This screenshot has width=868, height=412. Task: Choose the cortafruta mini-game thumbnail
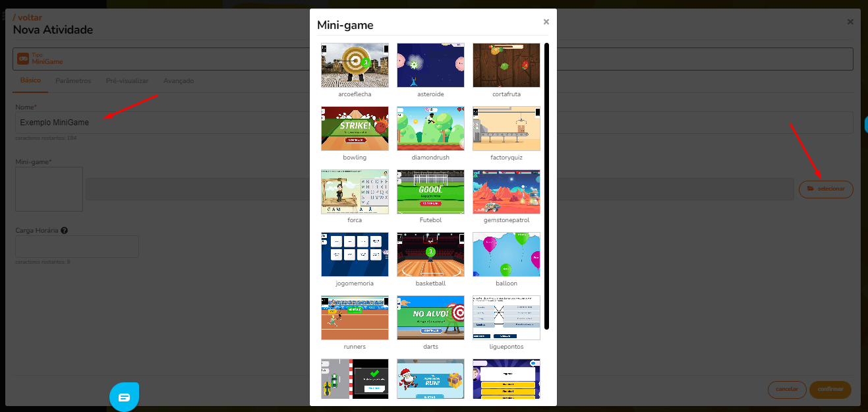click(x=506, y=65)
